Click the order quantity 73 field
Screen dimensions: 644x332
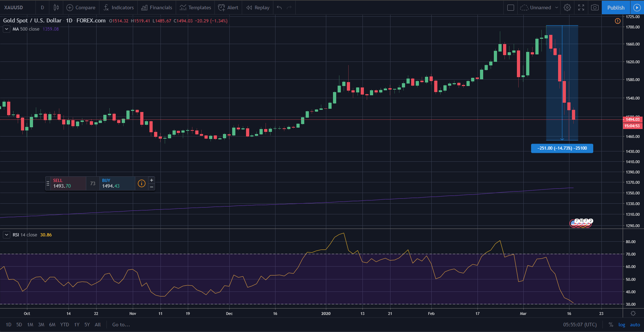(x=93, y=183)
